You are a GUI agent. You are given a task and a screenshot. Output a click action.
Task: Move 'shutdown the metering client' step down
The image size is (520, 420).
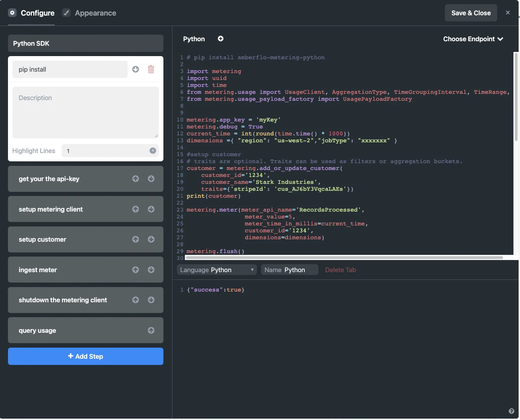click(x=151, y=300)
